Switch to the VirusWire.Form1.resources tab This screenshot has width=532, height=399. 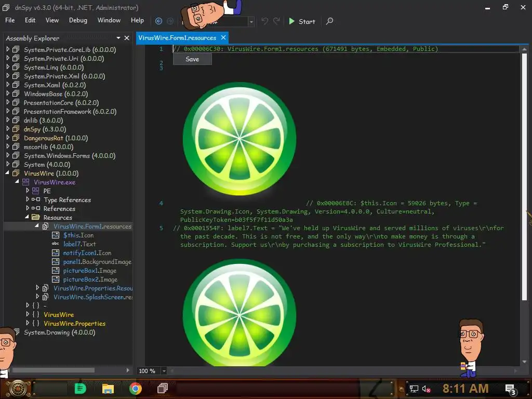[177, 37]
